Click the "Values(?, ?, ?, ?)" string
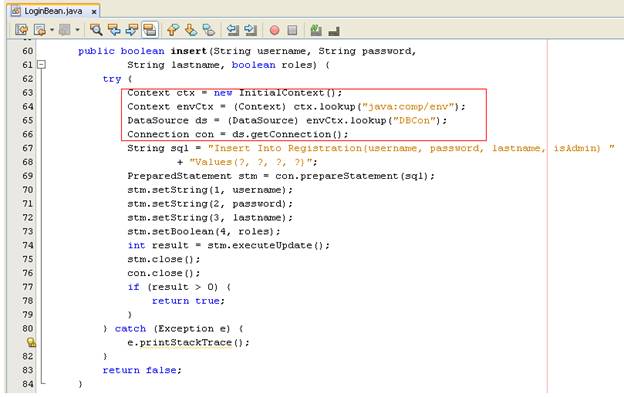The height and width of the screenshot is (397, 624). 252,162
